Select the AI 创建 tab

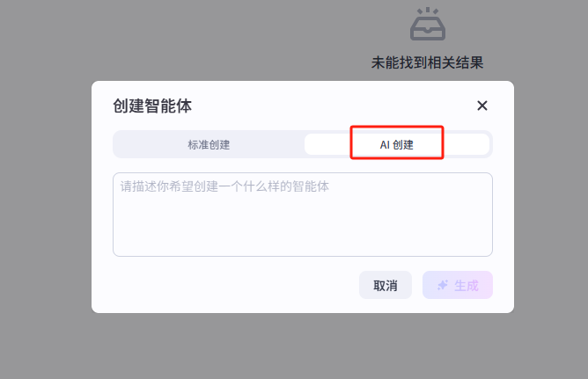pyautogui.click(x=396, y=144)
